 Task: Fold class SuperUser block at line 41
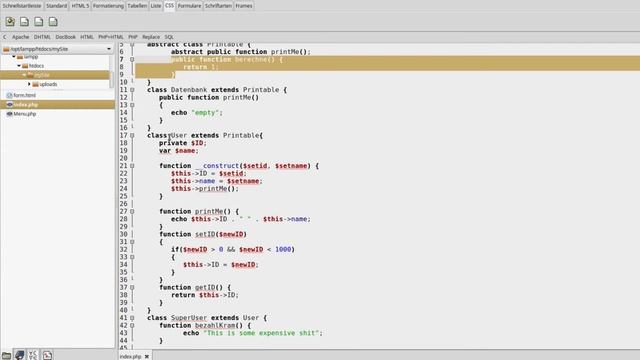click(132, 318)
